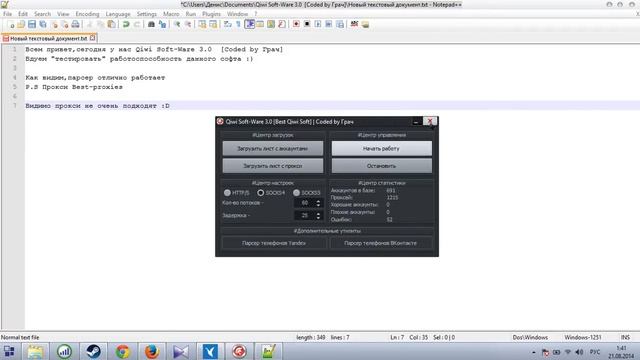This screenshot has width=640, height=360.
Task: Click the Replace toolbar icon
Action: tap(163, 24)
